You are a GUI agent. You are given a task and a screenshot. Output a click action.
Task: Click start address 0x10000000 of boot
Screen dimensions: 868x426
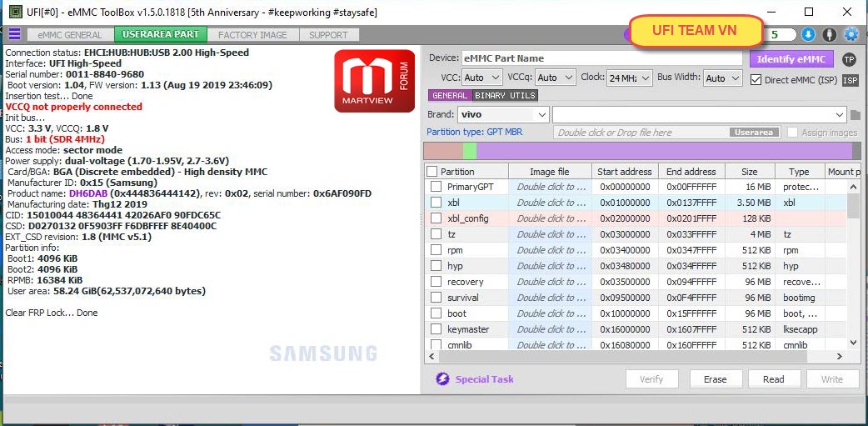pyautogui.click(x=625, y=313)
